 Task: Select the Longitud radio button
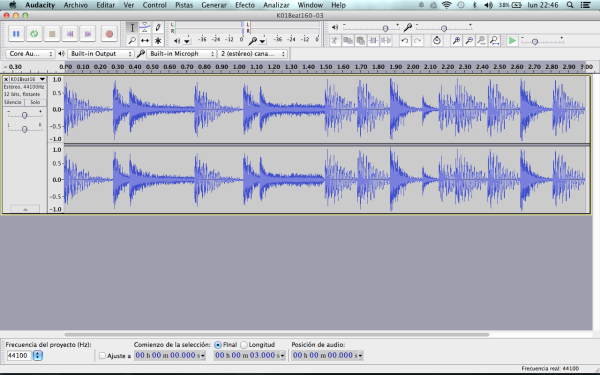[x=244, y=345]
